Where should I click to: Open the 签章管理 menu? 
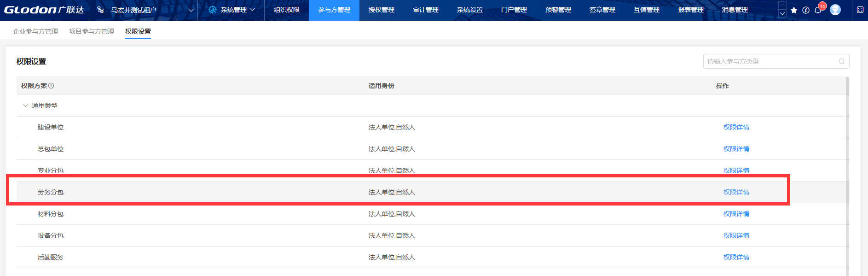point(602,10)
